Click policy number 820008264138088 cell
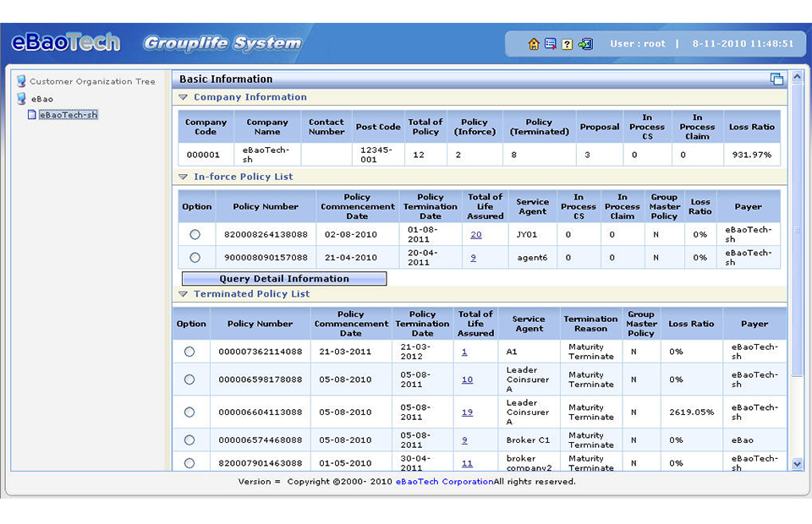Viewport: 812px width, 524px height. pos(266,234)
